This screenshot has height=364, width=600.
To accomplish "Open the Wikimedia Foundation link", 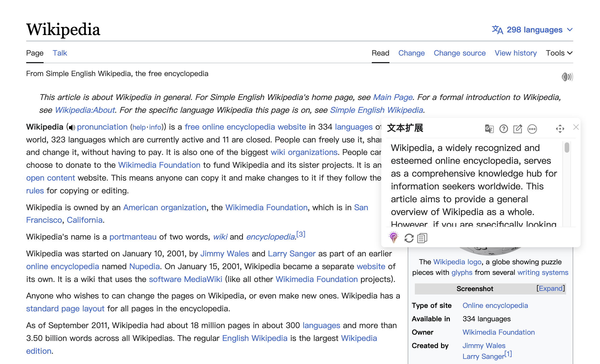I will (159, 165).
